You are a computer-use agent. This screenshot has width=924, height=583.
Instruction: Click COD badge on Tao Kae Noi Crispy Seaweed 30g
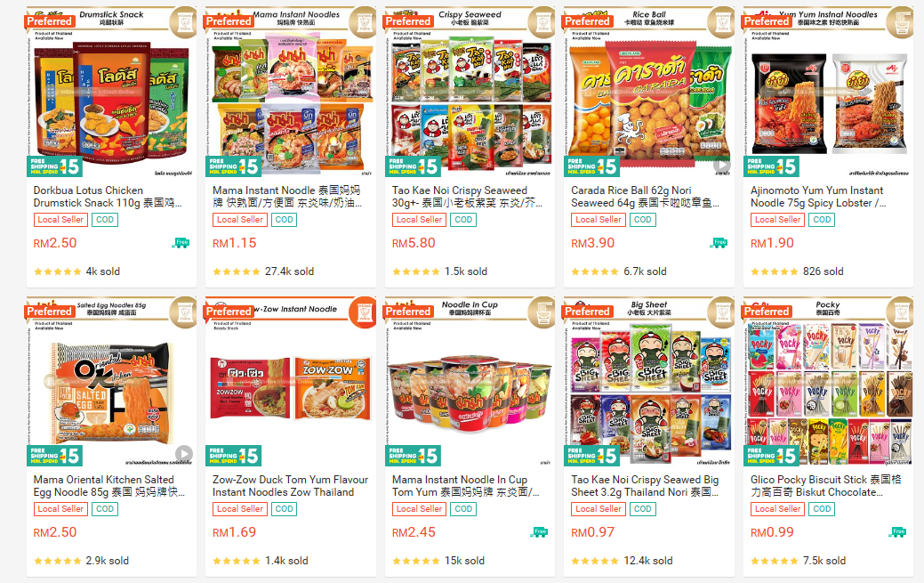(463, 220)
